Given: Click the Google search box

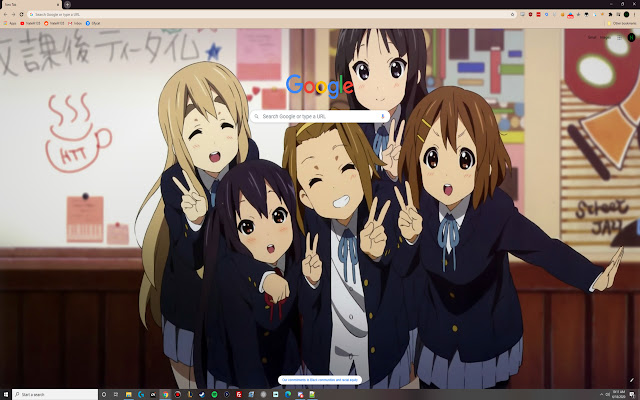Looking at the screenshot, I should 320,116.
